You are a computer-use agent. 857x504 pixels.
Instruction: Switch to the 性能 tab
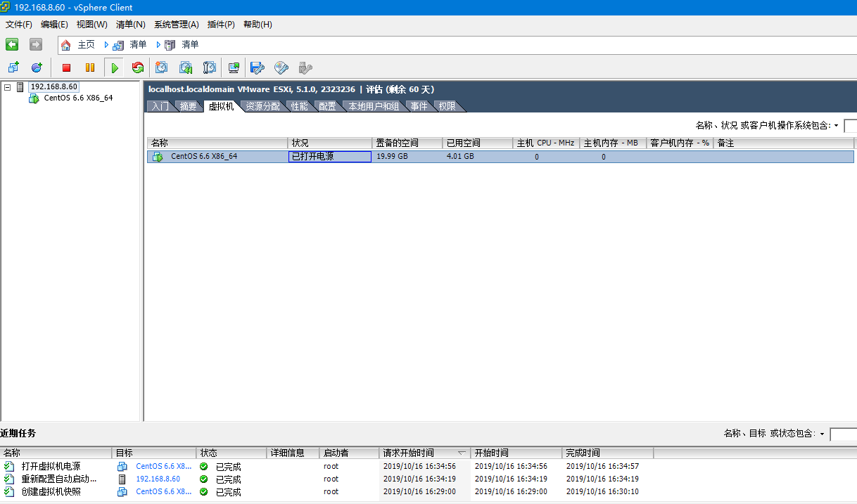pyautogui.click(x=299, y=106)
